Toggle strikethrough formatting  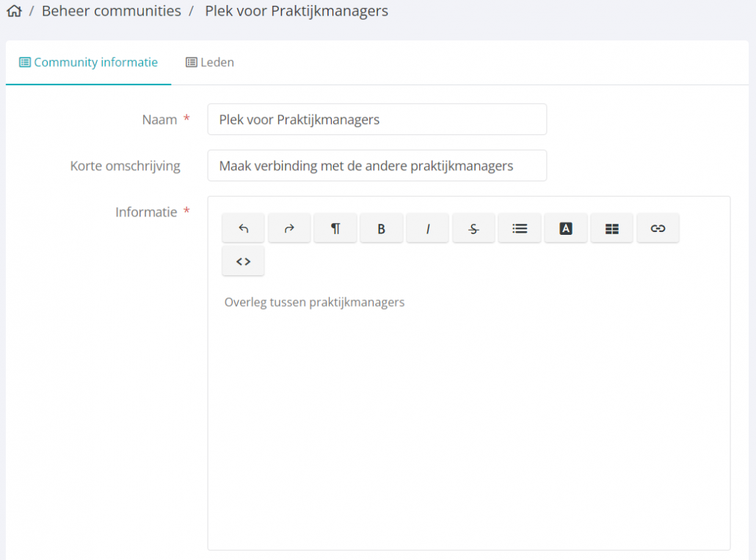(x=473, y=228)
